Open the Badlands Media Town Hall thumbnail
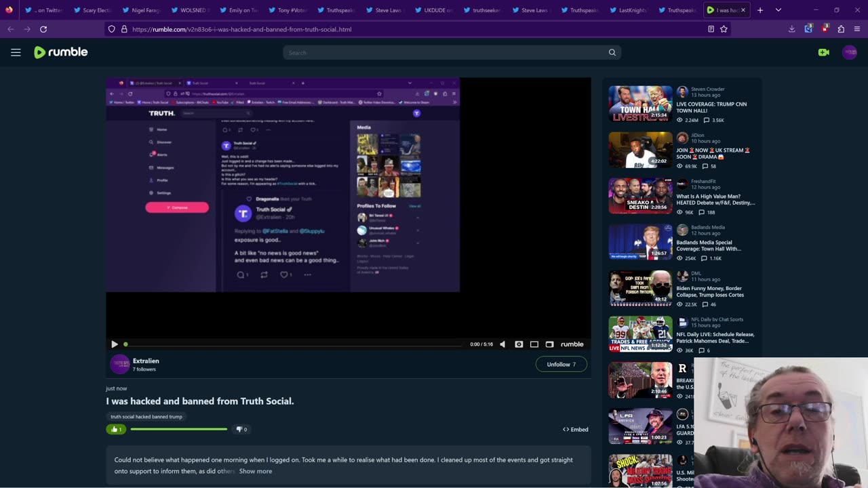 tap(640, 242)
